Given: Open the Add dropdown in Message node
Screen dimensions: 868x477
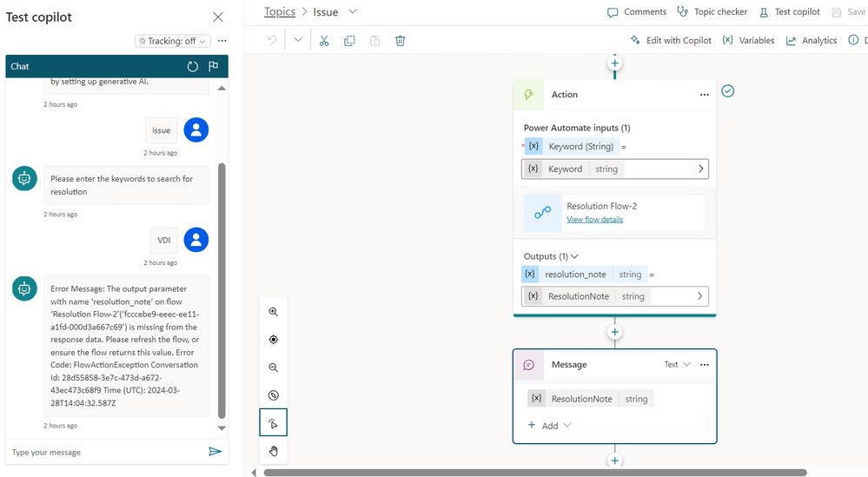Looking at the screenshot, I should (x=549, y=425).
